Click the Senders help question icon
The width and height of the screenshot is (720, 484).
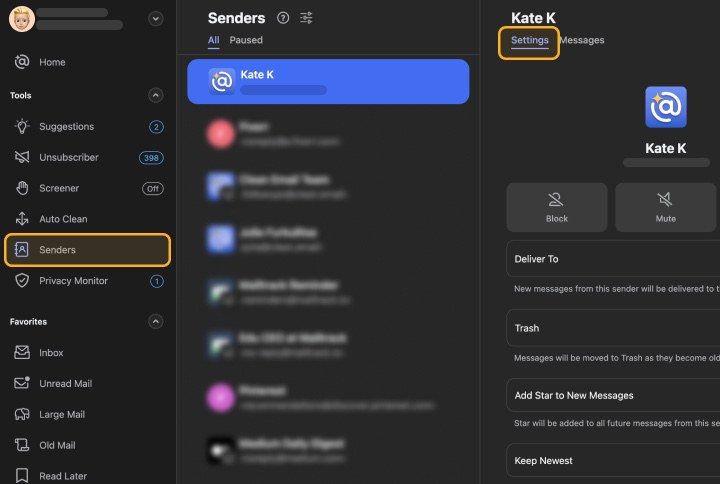click(x=283, y=18)
